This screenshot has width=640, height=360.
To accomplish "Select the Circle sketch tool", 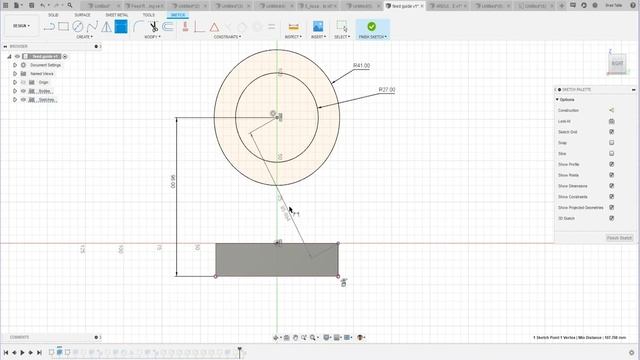I will 78,27.
